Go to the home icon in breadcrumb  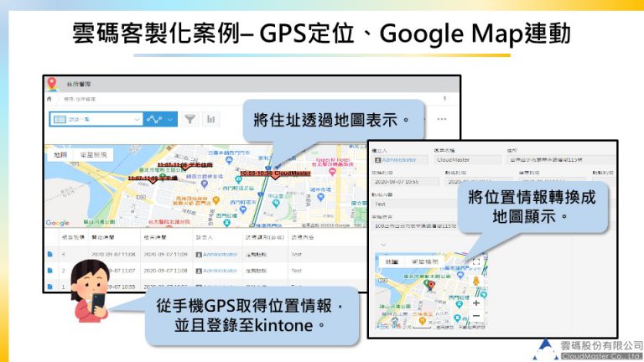(x=49, y=99)
